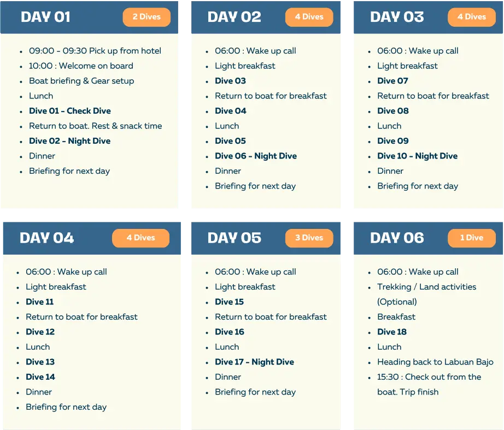This screenshot has width=504, height=430.
Task: Click the "Dive 10 - Night Dive" item
Action: coord(417,156)
